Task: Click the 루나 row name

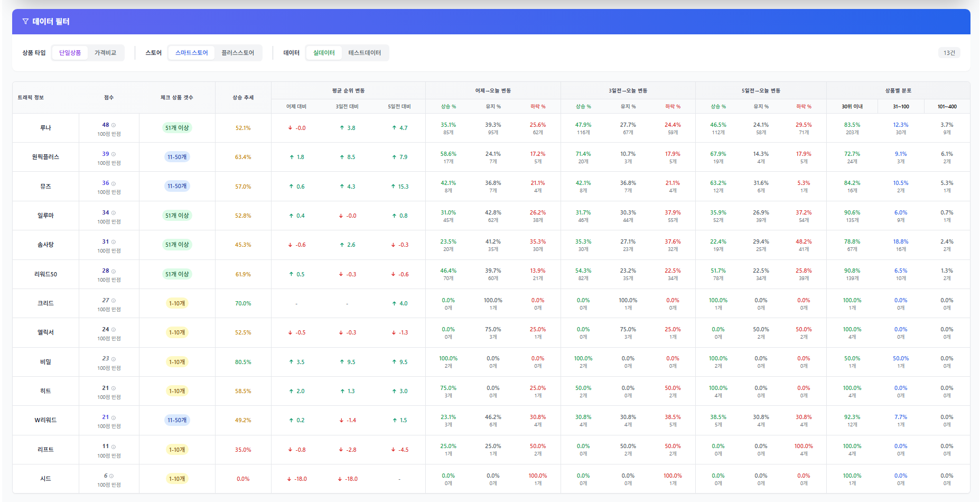Action: pyautogui.click(x=46, y=128)
